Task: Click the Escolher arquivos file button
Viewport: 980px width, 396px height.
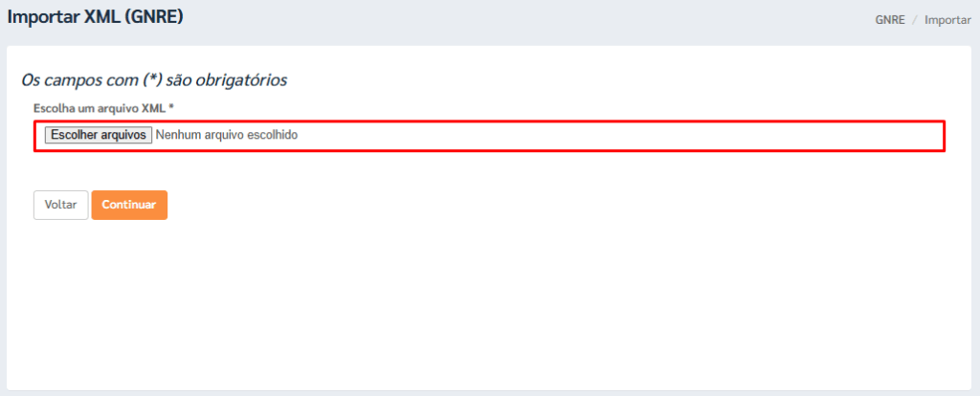Action: click(97, 136)
